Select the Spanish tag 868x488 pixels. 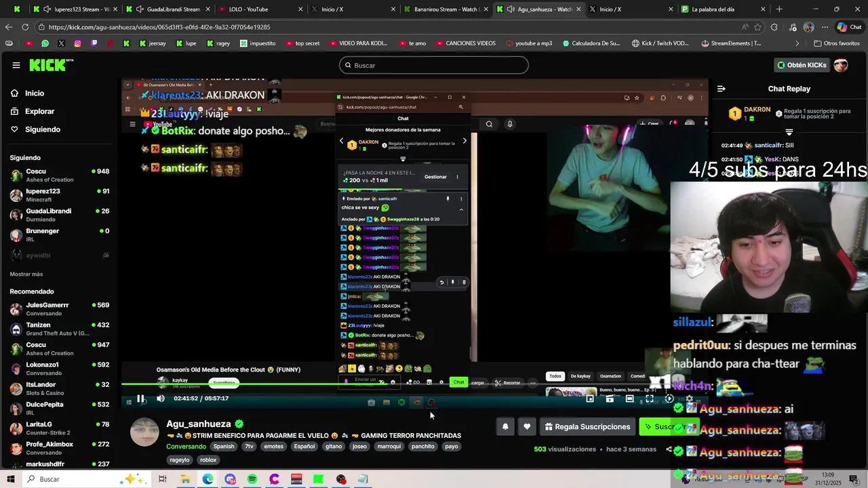click(x=224, y=447)
